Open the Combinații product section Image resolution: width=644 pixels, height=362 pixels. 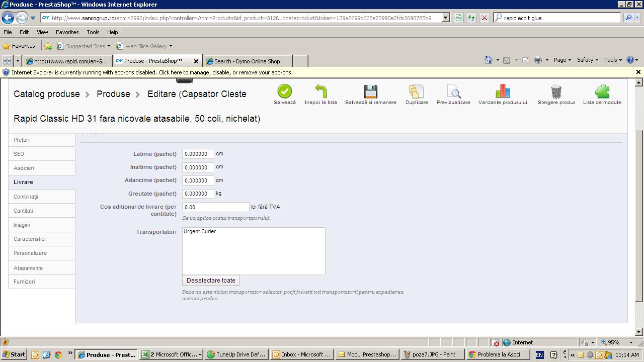(x=42, y=197)
